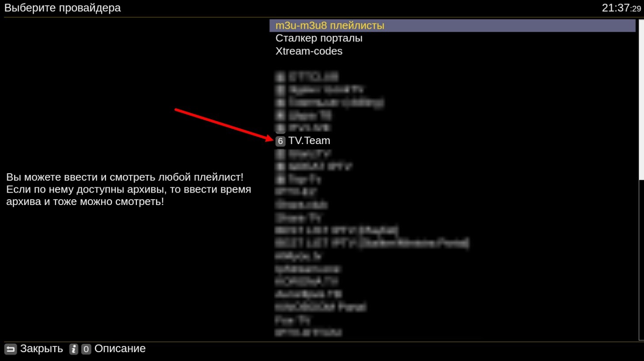Click the second provider's number badge

pos(280,89)
